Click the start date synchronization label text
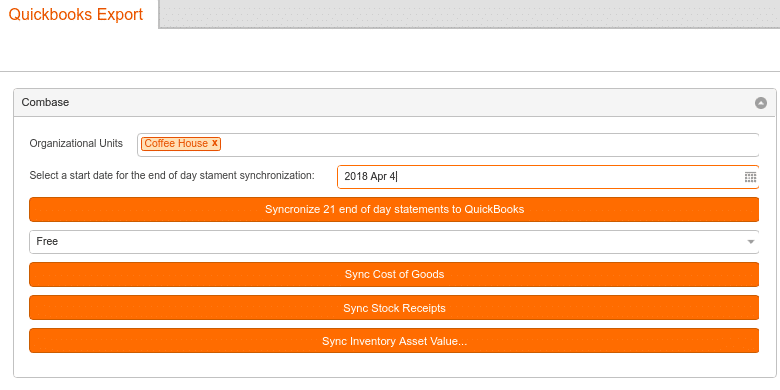Viewport: 780px width, 390px height. tap(172, 175)
